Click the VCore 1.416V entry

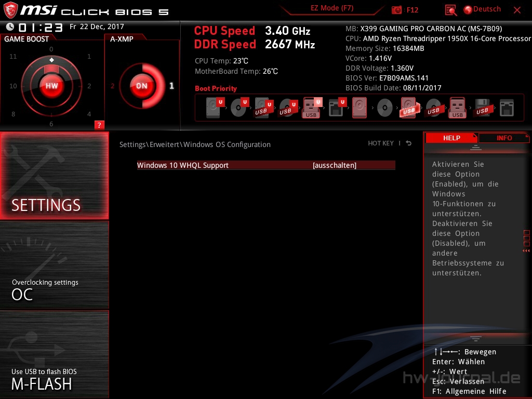point(368,58)
